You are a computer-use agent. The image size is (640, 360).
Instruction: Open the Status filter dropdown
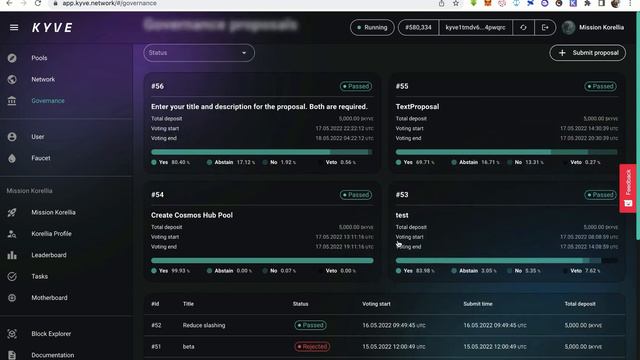click(199, 53)
